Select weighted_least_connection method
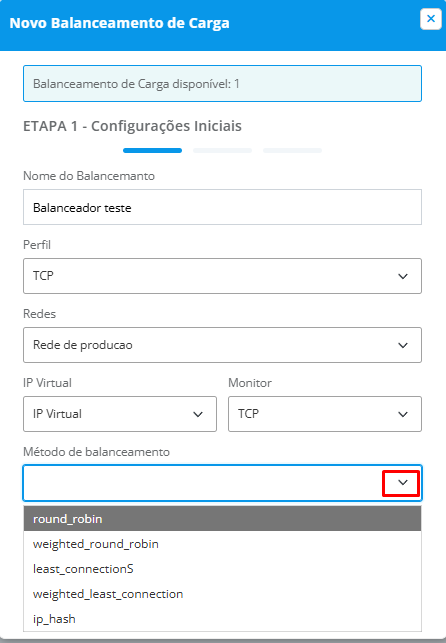 pyautogui.click(x=222, y=594)
